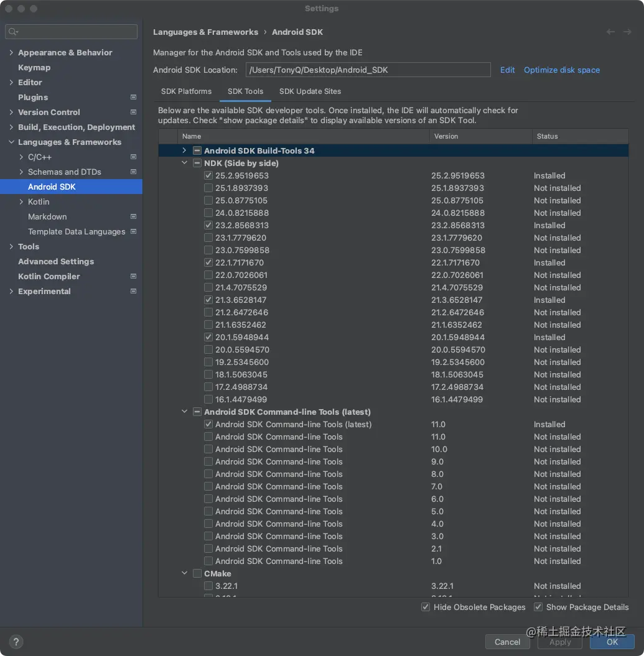Check NDK 25.1.8937393 checkbox
Viewport: 644px width, 656px height.
pos(208,188)
